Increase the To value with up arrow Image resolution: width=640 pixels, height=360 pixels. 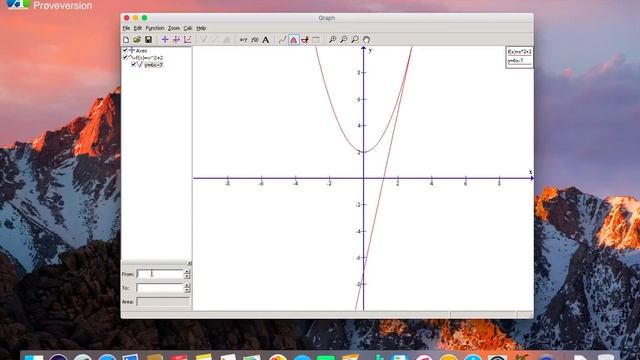(187, 286)
